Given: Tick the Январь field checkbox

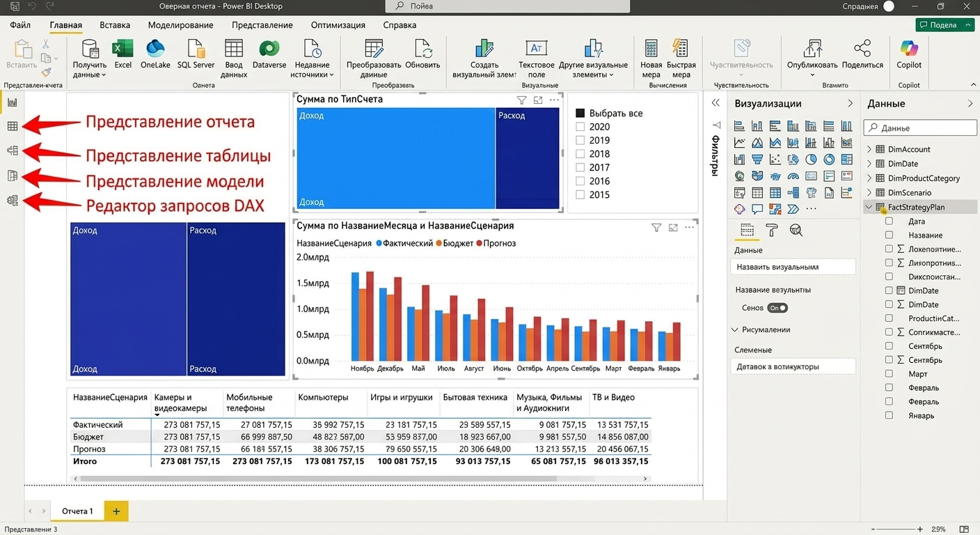Looking at the screenshot, I should 889,415.
